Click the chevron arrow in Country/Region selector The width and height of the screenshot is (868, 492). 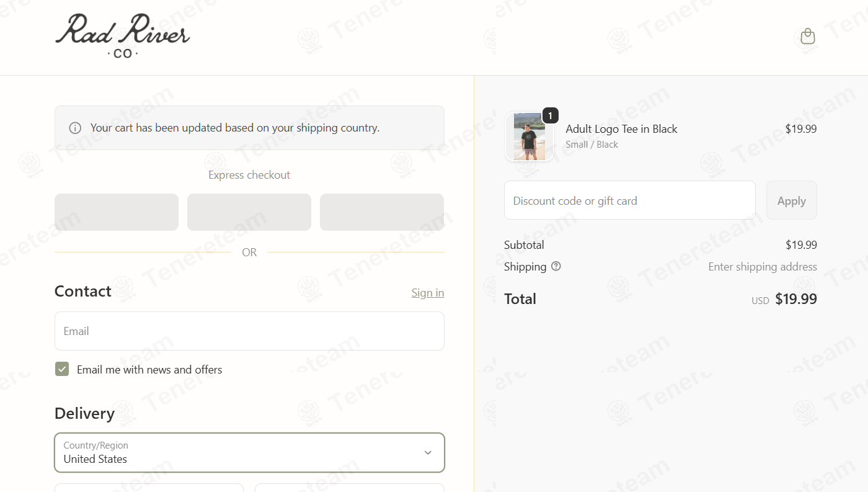[x=428, y=452]
